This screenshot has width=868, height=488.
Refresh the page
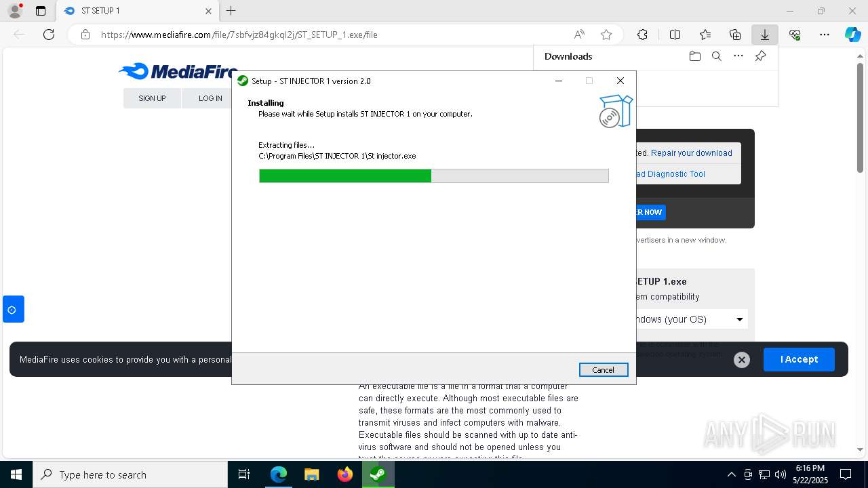pyautogui.click(x=49, y=35)
